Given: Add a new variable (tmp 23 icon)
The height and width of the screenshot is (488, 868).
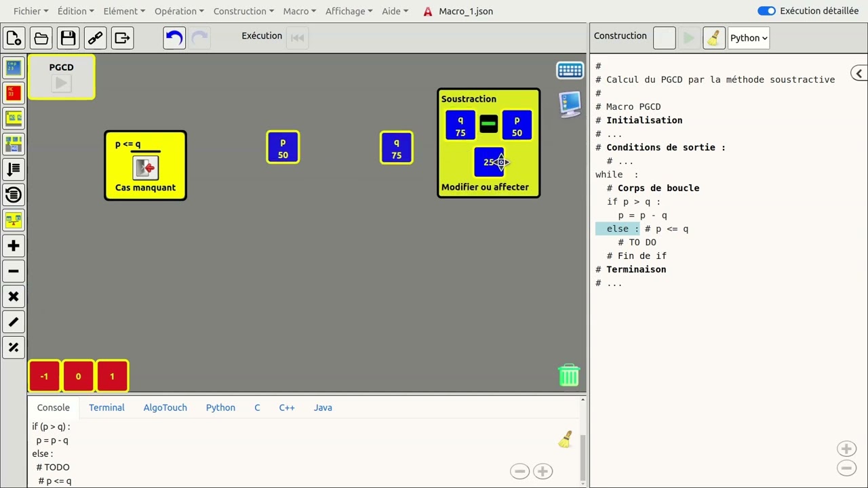Looking at the screenshot, I should 14,67.
